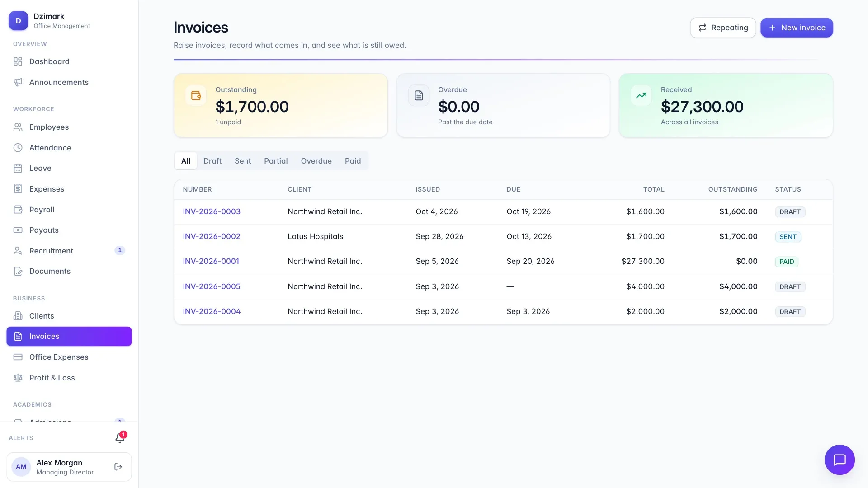
Task: Click the Announcements megaphone icon
Action: pyautogui.click(x=18, y=82)
